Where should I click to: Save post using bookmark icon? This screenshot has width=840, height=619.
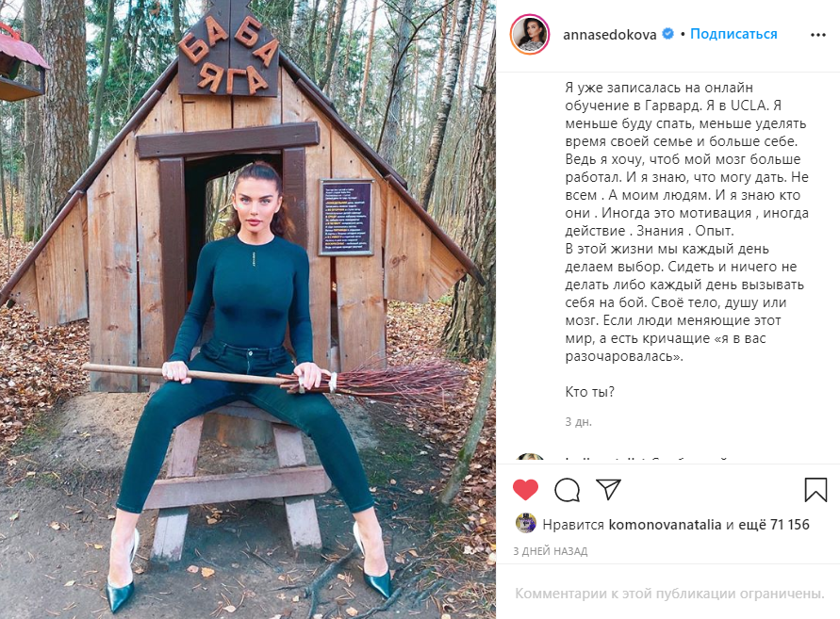815,489
